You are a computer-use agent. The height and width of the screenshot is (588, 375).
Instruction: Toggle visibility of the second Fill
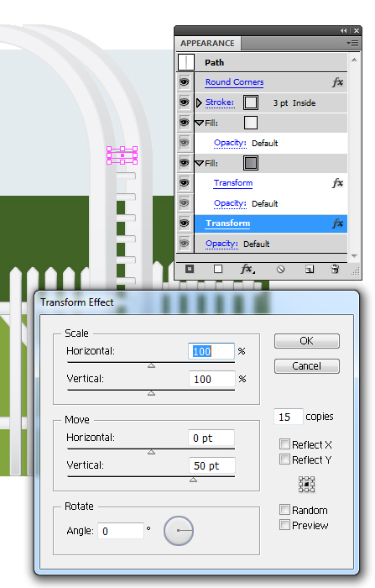185,163
